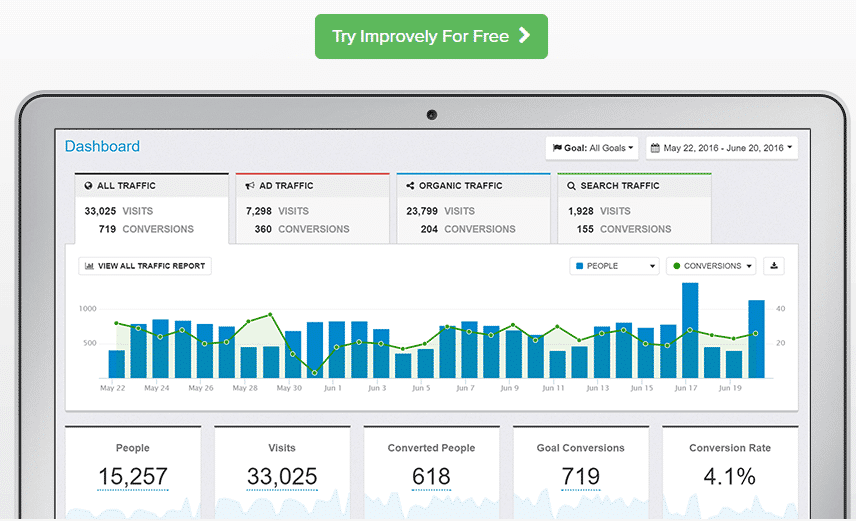Click the 7,298 visits count in Ad Traffic
Screen dimensions: 856x521
[x=258, y=211]
